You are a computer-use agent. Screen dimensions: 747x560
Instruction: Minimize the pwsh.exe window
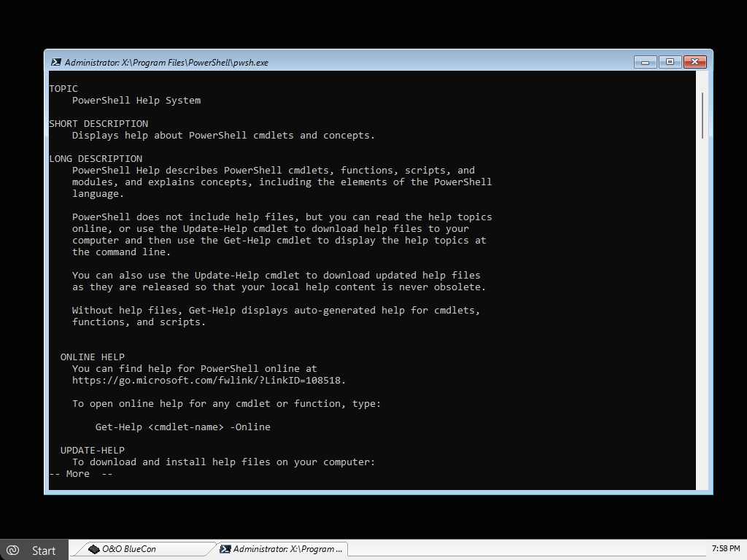645,62
